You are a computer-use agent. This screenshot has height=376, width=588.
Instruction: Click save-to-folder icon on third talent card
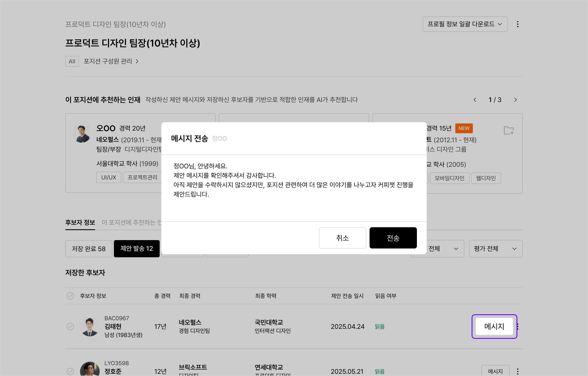[x=509, y=130]
